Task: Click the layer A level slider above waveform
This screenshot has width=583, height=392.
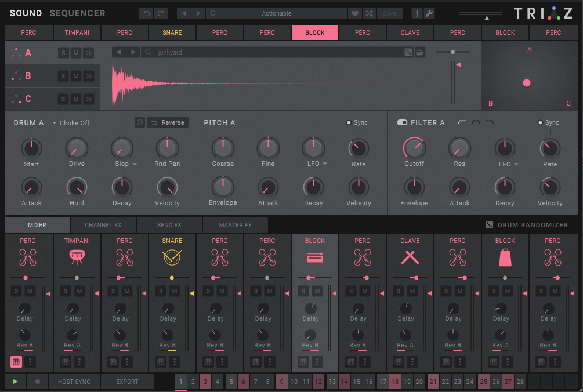Action: pos(452,52)
